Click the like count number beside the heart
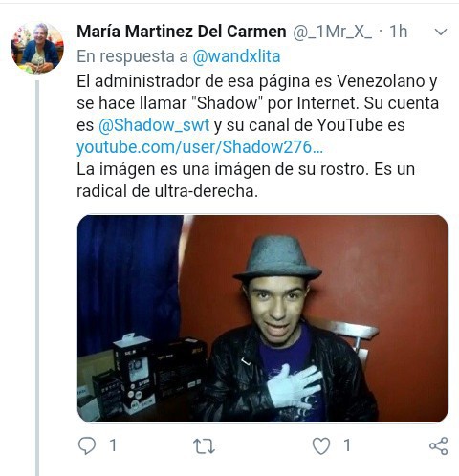This screenshot has height=476, width=459. pyautogui.click(x=347, y=445)
